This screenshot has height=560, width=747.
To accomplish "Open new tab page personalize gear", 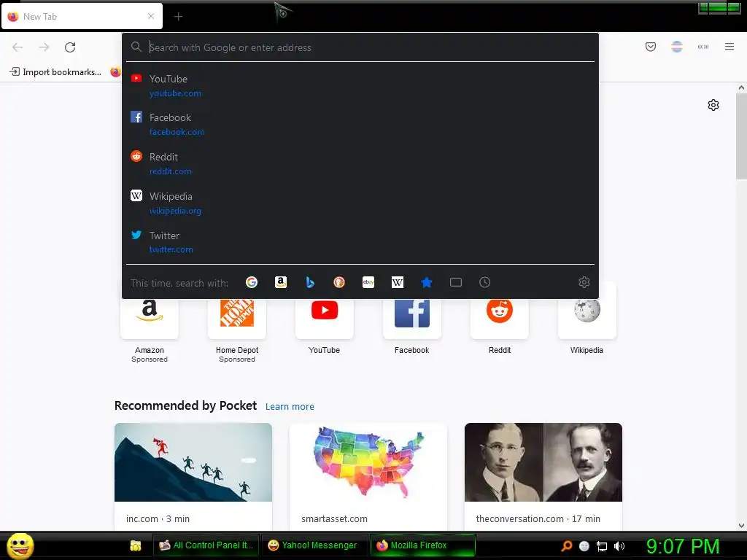I will pyautogui.click(x=713, y=105).
